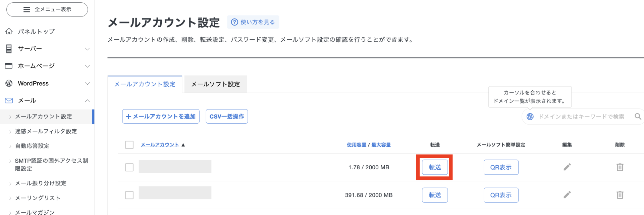Click the パネルトップ home icon
The height and width of the screenshot is (215, 644).
9,32
